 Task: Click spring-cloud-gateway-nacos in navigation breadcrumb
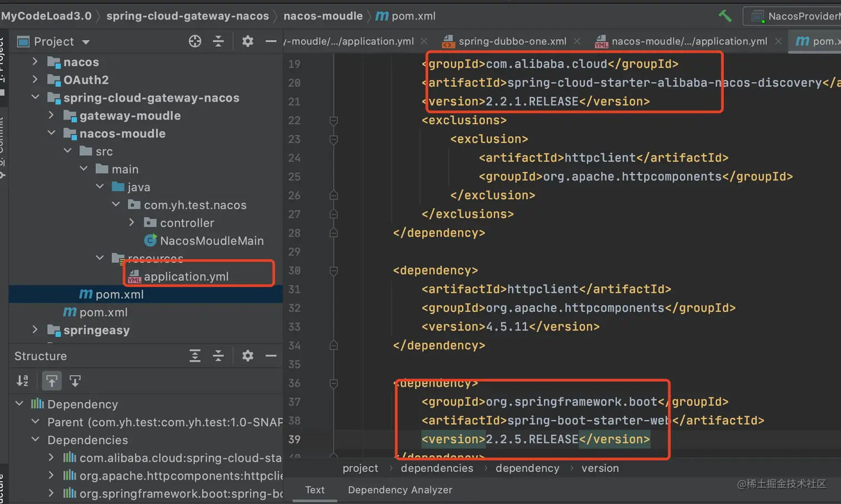(187, 16)
